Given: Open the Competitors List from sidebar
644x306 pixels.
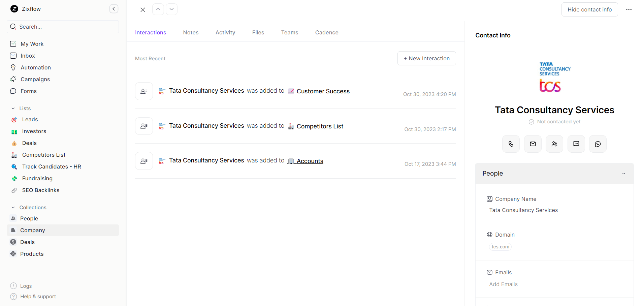Looking at the screenshot, I should coord(43,155).
